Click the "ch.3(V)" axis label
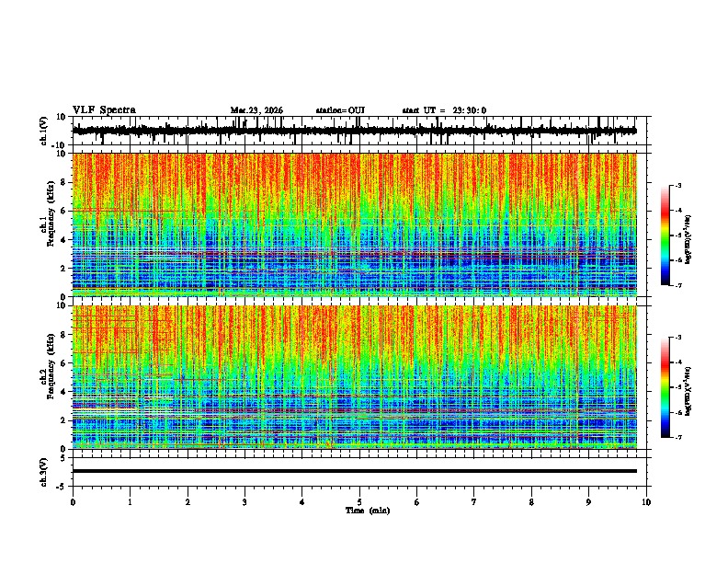 [x=44, y=473]
